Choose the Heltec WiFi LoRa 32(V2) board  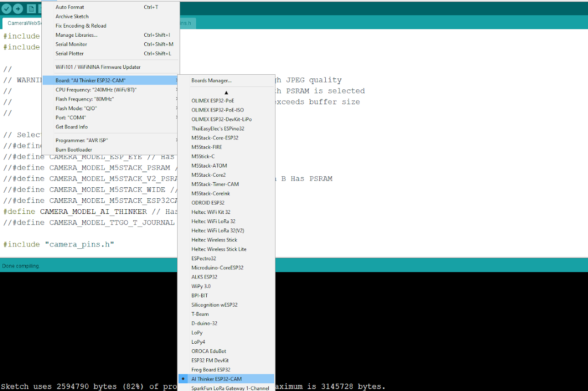coord(226,230)
